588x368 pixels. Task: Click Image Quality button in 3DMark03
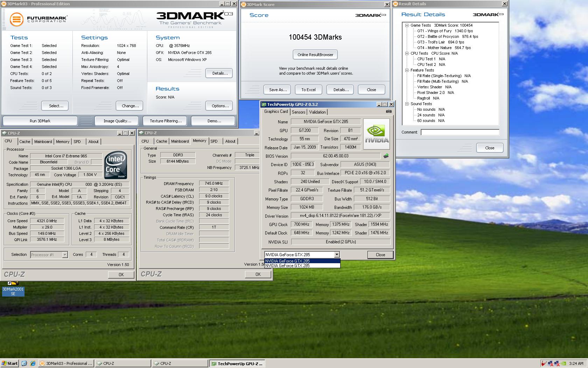(x=117, y=121)
